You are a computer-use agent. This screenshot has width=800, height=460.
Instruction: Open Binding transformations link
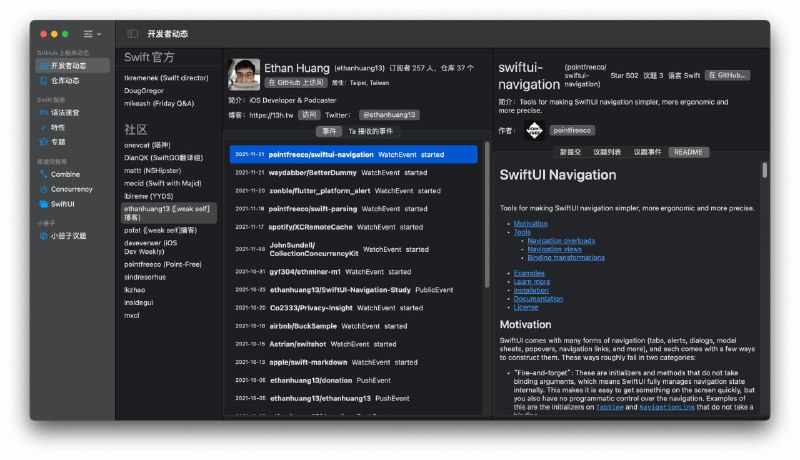566,258
